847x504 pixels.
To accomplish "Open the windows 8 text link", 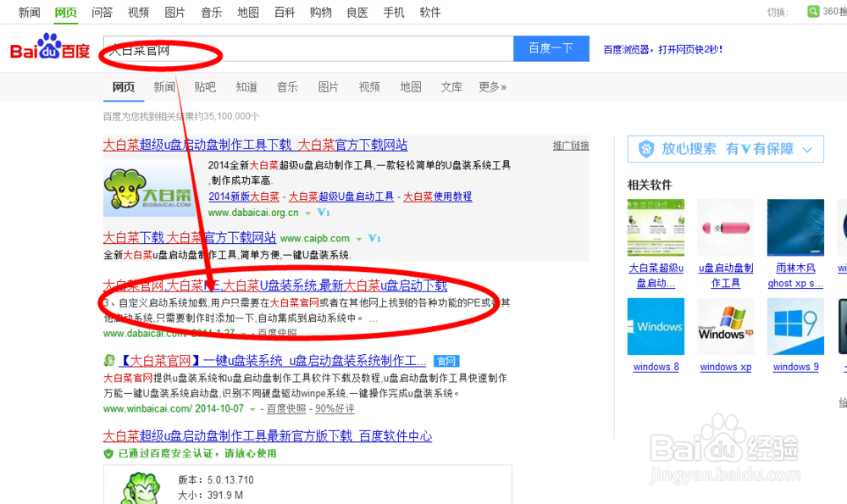I will coord(656,367).
